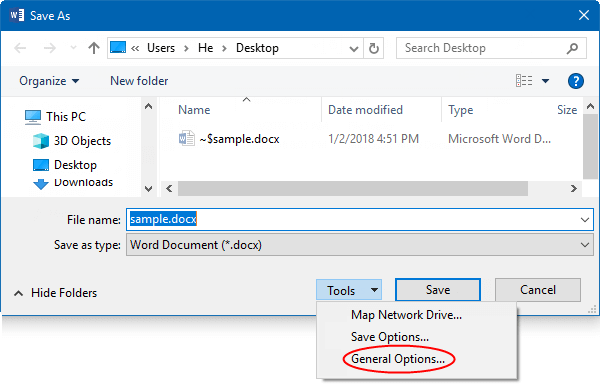Click the search magnifier icon
Image resolution: width=600 pixels, height=387 pixels.
click(572, 48)
